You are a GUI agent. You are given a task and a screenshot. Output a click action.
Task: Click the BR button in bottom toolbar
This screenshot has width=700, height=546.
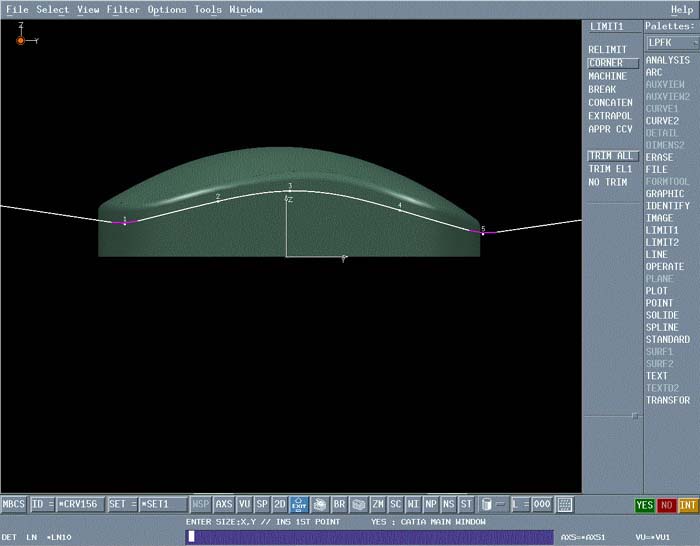pyautogui.click(x=339, y=505)
